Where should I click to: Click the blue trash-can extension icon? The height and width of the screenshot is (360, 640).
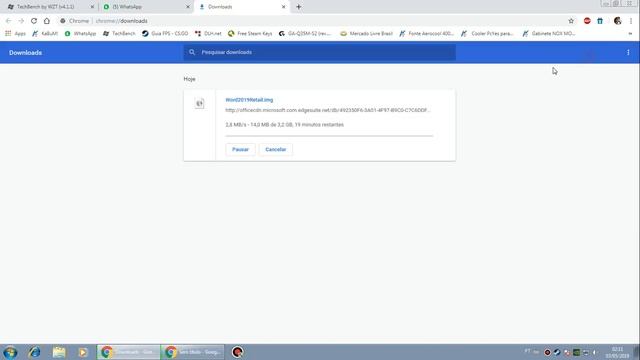(600, 21)
